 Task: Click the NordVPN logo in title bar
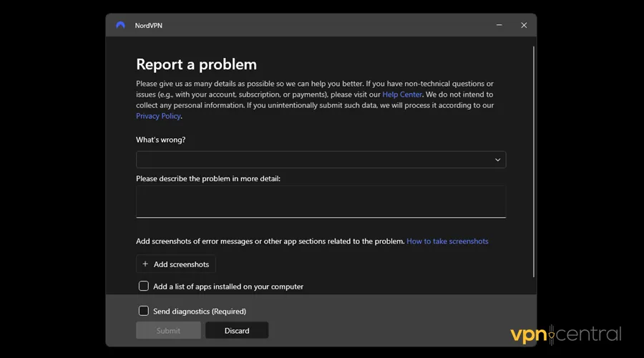(x=120, y=25)
